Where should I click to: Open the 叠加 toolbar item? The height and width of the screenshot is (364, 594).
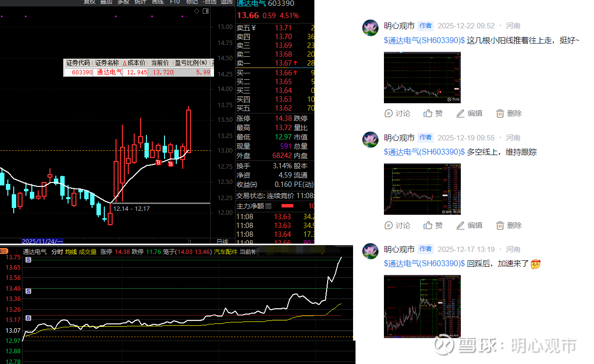(x=106, y=2)
